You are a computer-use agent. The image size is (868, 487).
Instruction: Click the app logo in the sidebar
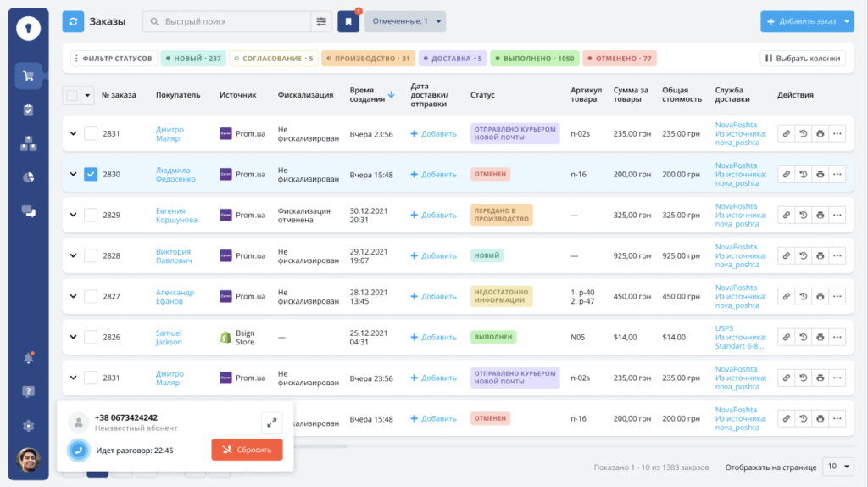[28, 28]
